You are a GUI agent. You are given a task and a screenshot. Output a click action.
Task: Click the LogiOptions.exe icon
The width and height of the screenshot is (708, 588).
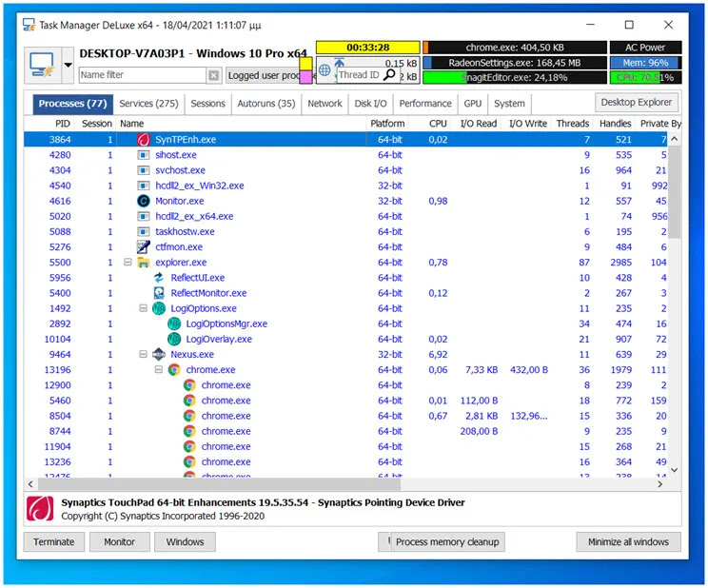click(x=159, y=308)
